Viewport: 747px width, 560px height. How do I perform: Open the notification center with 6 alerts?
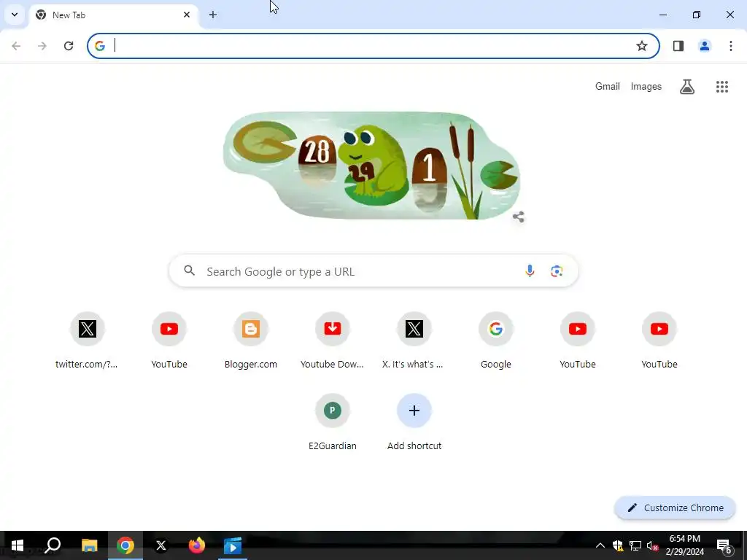point(724,545)
